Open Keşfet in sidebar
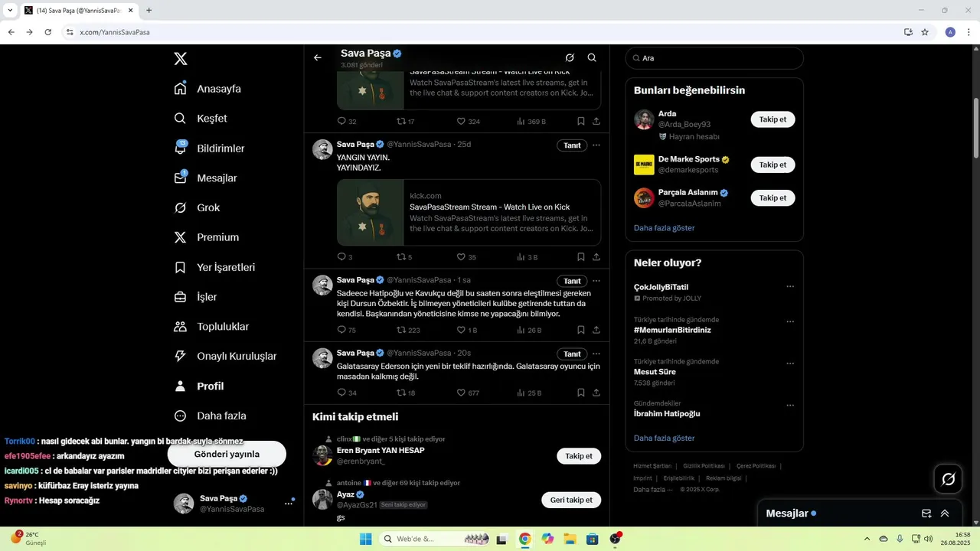The height and width of the screenshot is (551, 980). [x=201, y=119]
